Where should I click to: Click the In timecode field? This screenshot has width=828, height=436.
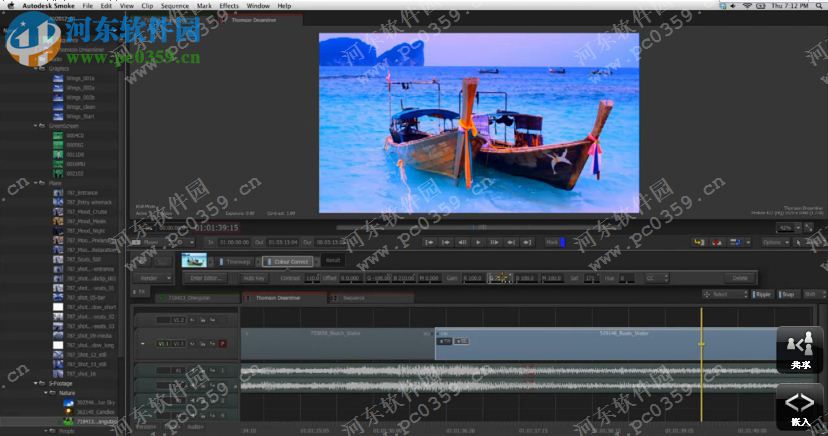click(x=234, y=242)
